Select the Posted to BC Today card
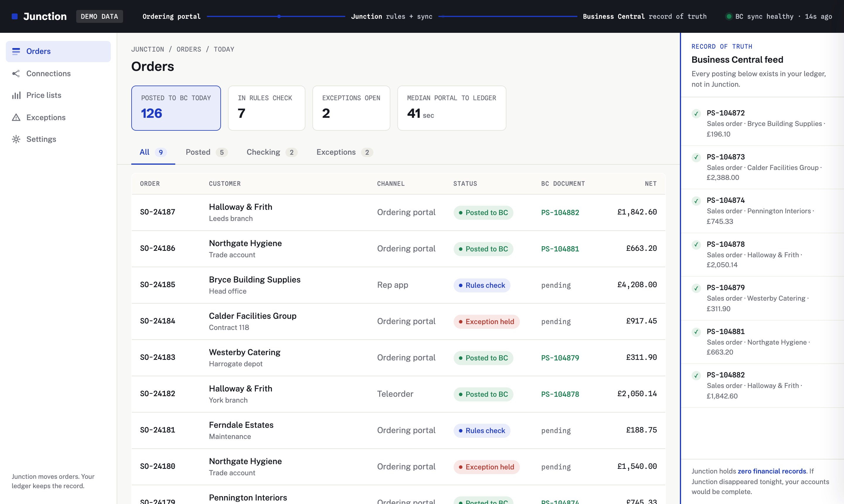The height and width of the screenshot is (504, 844). tap(176, 108)
